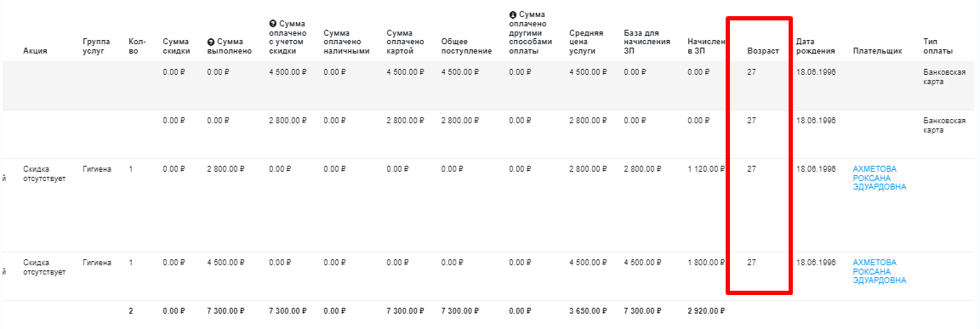Viewport: 980px width, 329px height.
Task: Click the 'Дата рождения' column header
Action: pyautogui.click(x=816, y=46)
